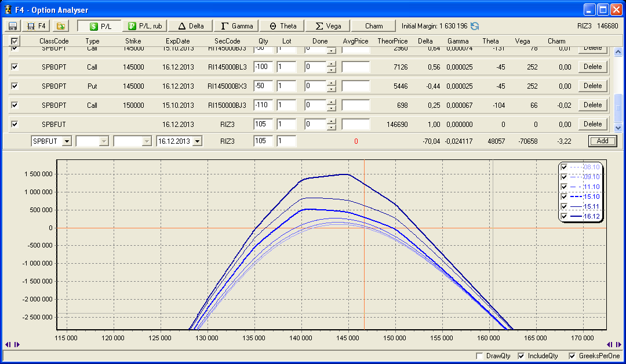Click the Save F4 toolbar button
This screenshot has width=626, height=364.
tap(37, 26)
